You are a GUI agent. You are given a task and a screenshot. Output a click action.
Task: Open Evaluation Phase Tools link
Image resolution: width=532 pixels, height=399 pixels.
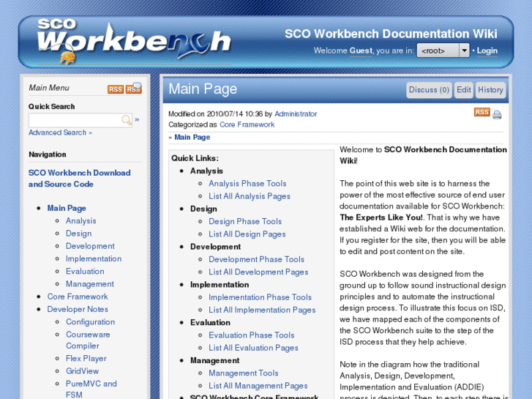pyautogui.click(x=252, y=335)
